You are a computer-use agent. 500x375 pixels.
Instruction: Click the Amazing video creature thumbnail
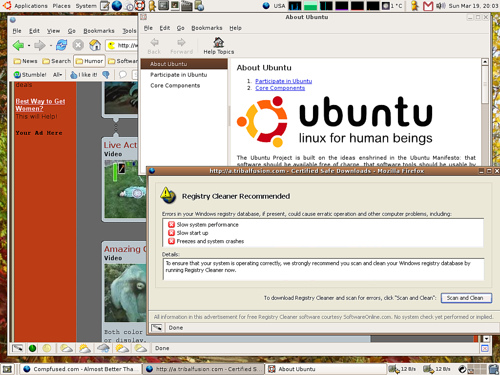pos(125,293)
